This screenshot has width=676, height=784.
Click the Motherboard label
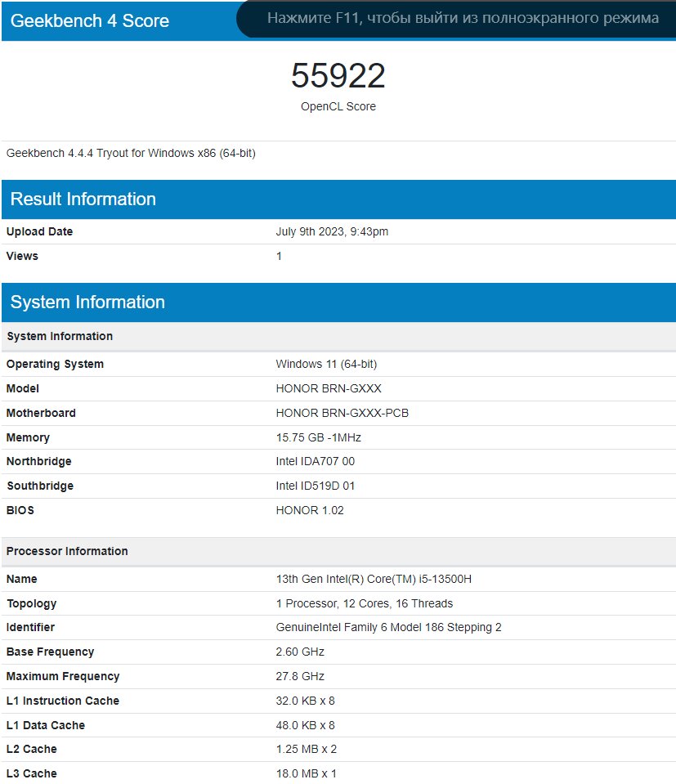(41, 413)
